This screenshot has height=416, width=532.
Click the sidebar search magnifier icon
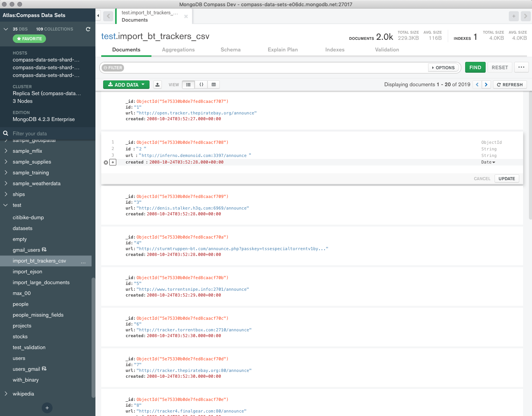coord(6,133)
